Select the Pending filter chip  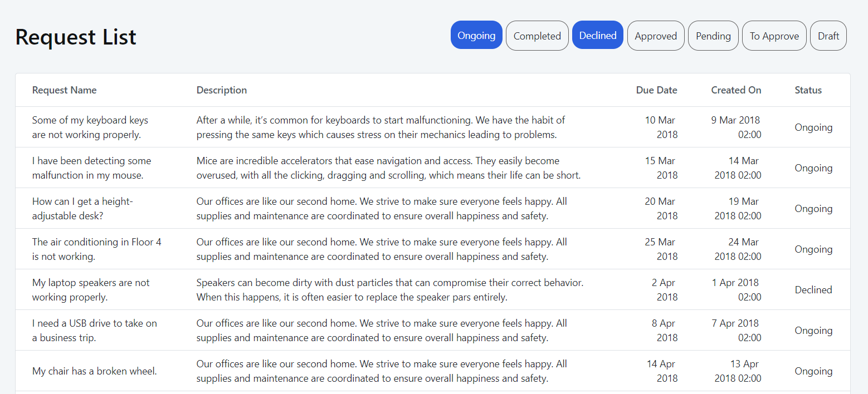713,36
